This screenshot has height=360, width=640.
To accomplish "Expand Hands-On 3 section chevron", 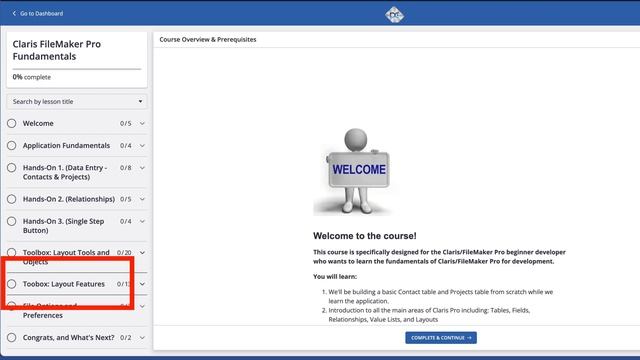I will (142, 221).
